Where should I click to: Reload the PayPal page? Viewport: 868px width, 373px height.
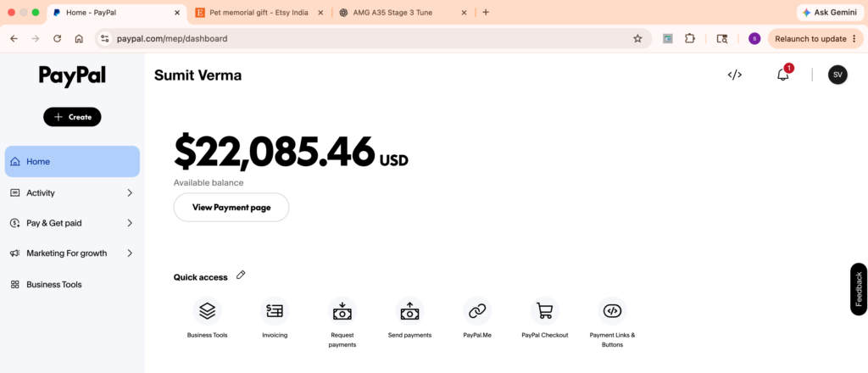point(57,39)
